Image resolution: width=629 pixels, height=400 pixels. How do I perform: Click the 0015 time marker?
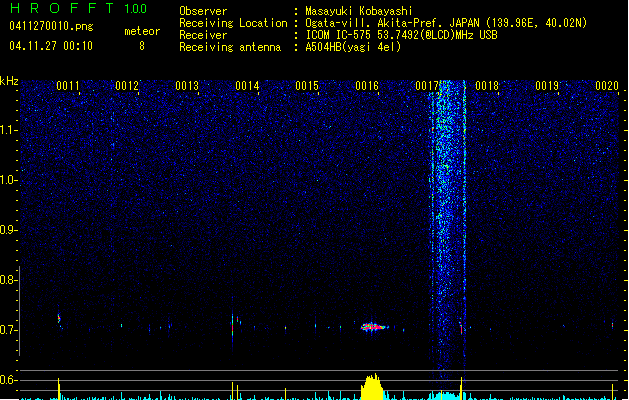pos(307,86)
